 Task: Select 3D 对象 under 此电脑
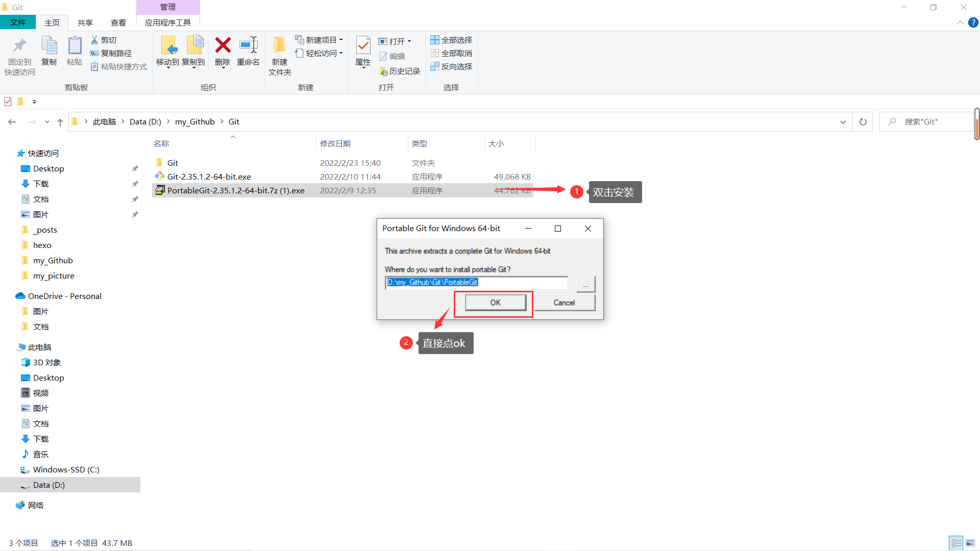46,363
